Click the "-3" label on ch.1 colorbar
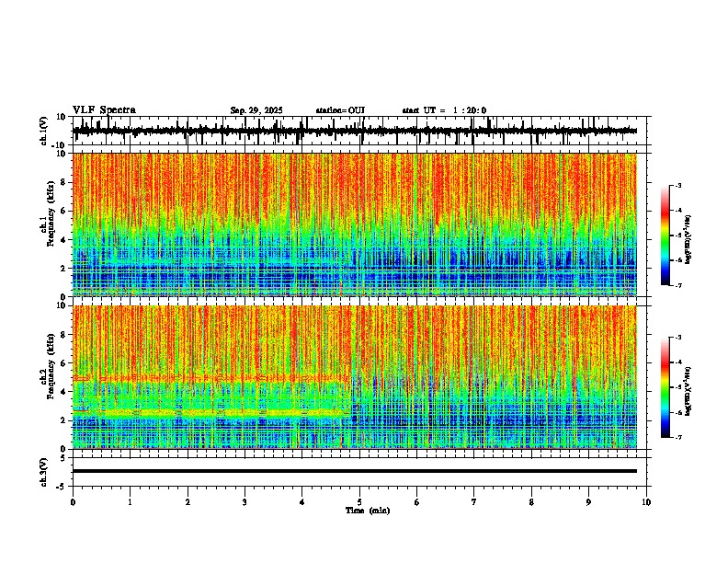Image resolution: width=728 pixels, height=563 pixels. (678, 185)
